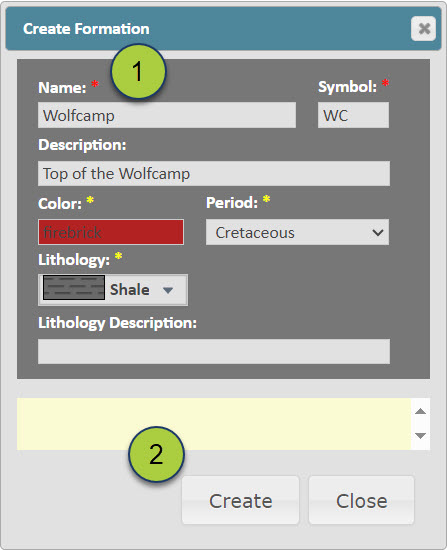Click the Symbol field containing WC
447x550 pixels.
click(353, 115)
